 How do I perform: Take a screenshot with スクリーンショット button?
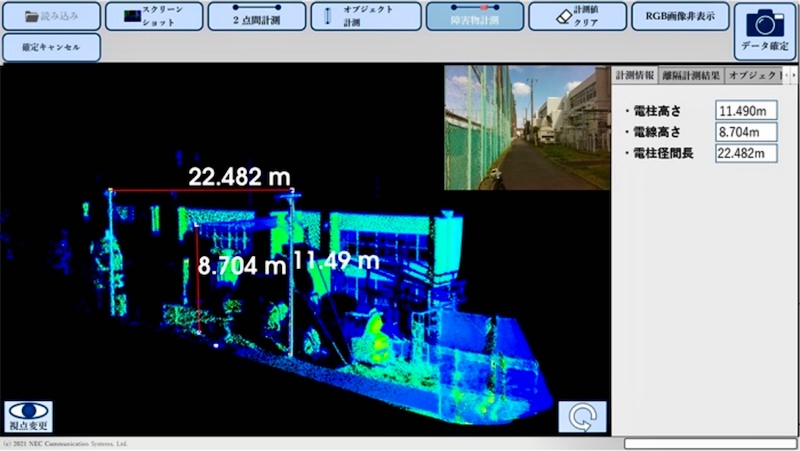(153, 16)
